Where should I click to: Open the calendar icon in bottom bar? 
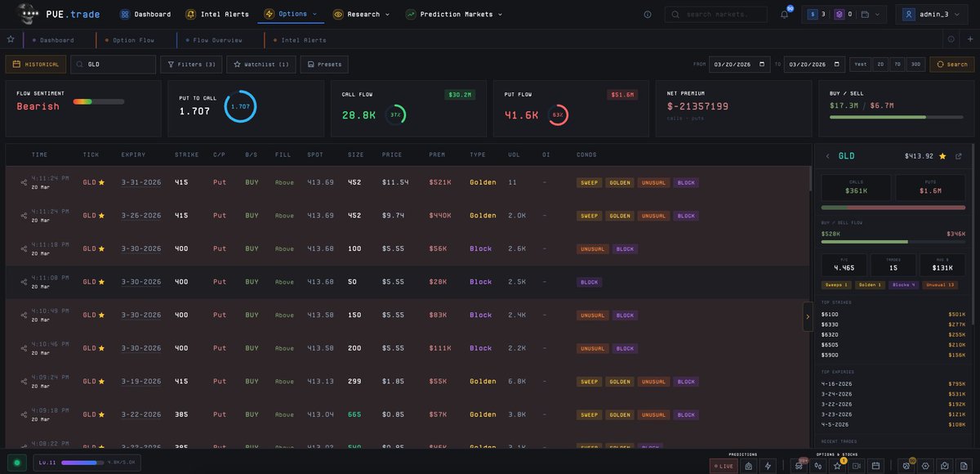(x=875, y=465)
